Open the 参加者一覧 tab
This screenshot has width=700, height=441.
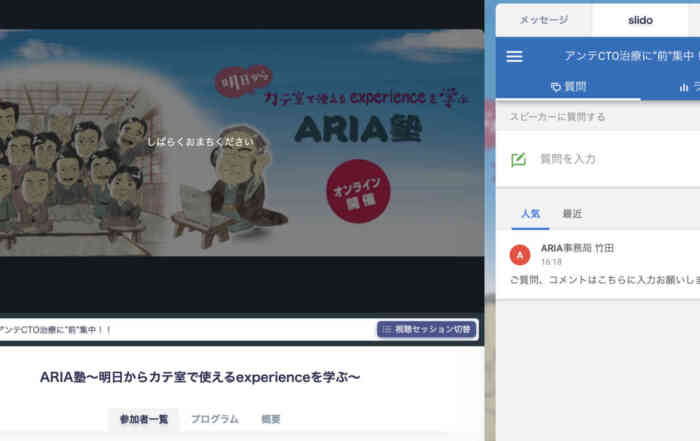[x=144, y=419]
